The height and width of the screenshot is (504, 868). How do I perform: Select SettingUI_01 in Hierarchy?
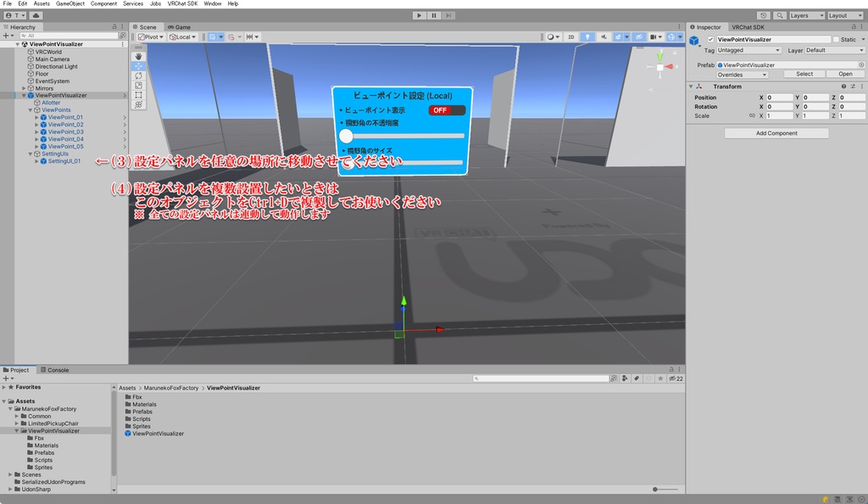(64, 161)
